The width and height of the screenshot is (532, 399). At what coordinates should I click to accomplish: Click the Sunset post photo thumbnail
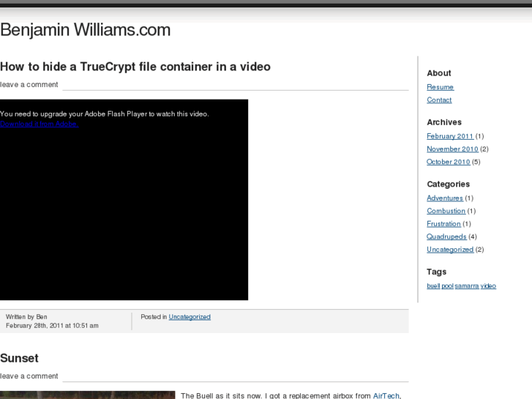[x=88, y=395]
